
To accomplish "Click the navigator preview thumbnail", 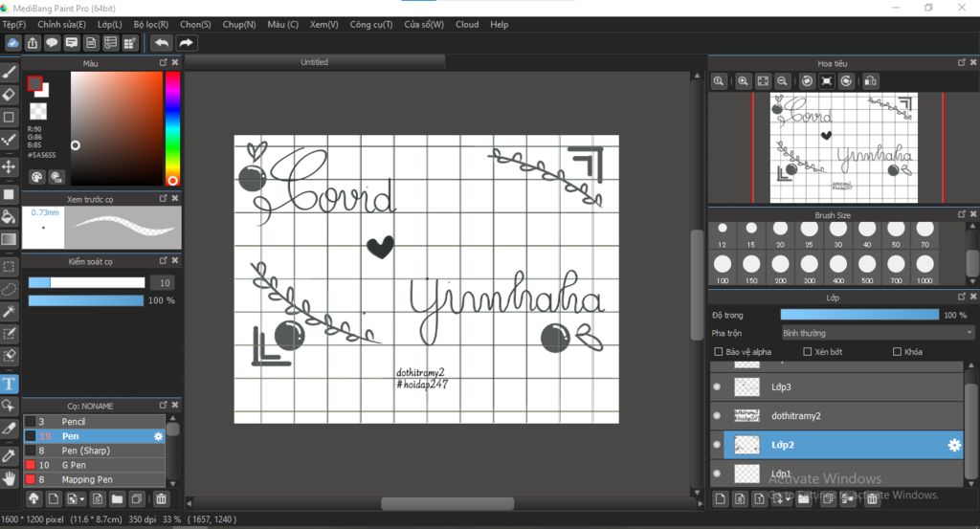I will point(844,148).
